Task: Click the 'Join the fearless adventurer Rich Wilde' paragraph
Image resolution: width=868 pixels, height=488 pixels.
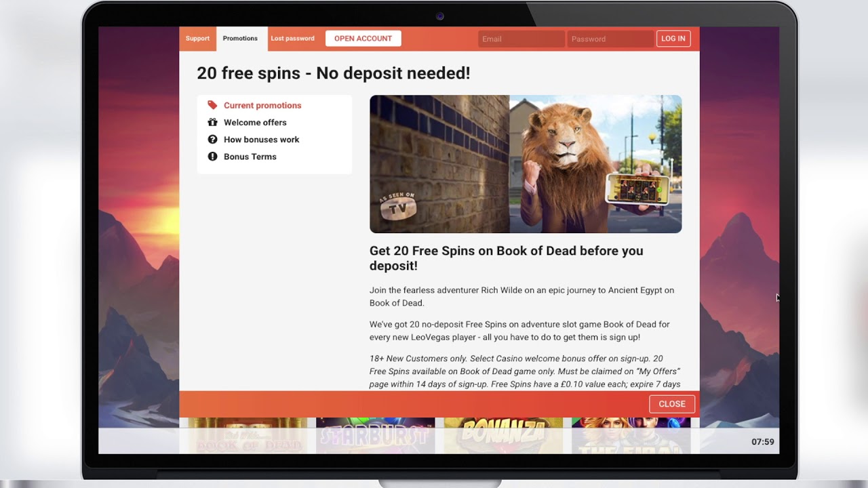Action: [521, 296]
